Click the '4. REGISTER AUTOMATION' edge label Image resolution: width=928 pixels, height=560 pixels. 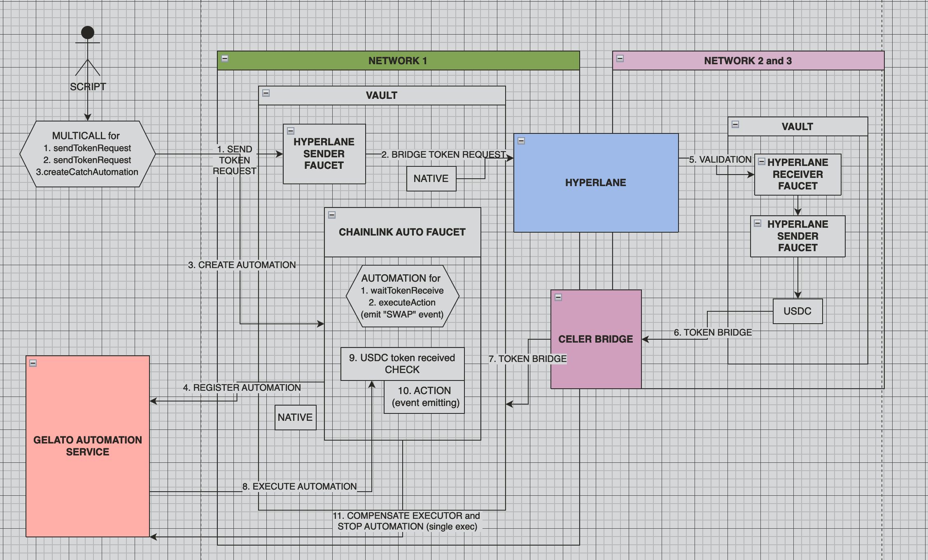click(x=242, y=387)
